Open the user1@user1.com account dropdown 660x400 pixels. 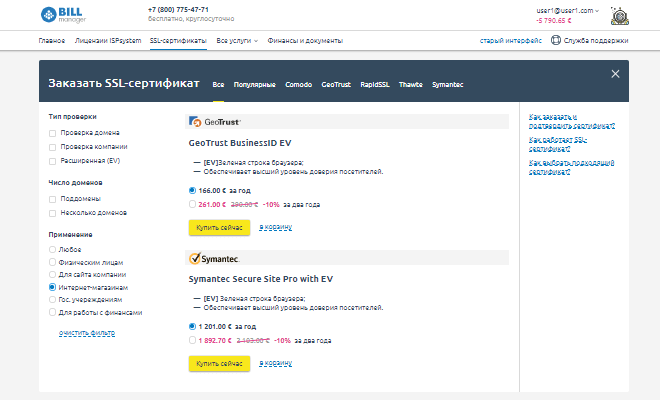pyautogui.click(x=567, y=11)
